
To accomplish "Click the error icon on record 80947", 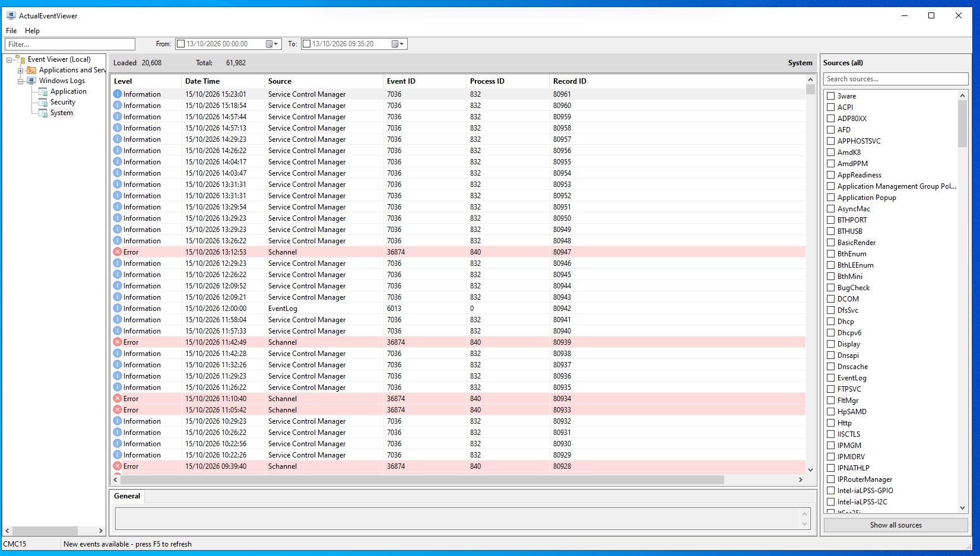I will click(118, 252).
